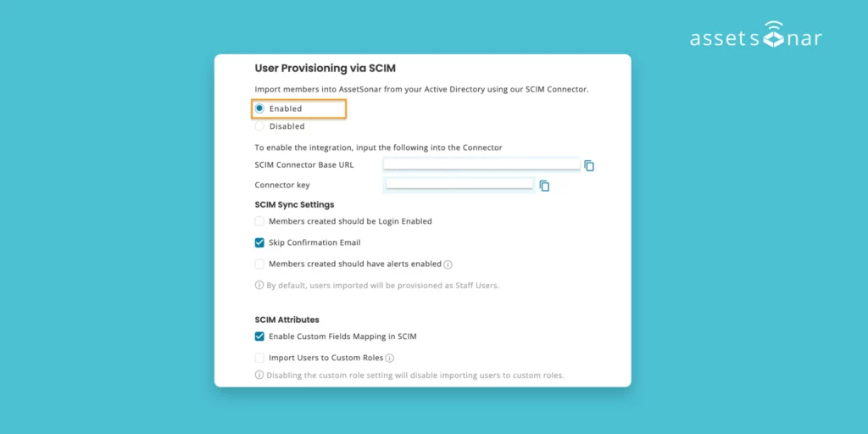Click the SCIM Connector Base URL field
This screenshot has width=868, height=434.
point(481,164)
